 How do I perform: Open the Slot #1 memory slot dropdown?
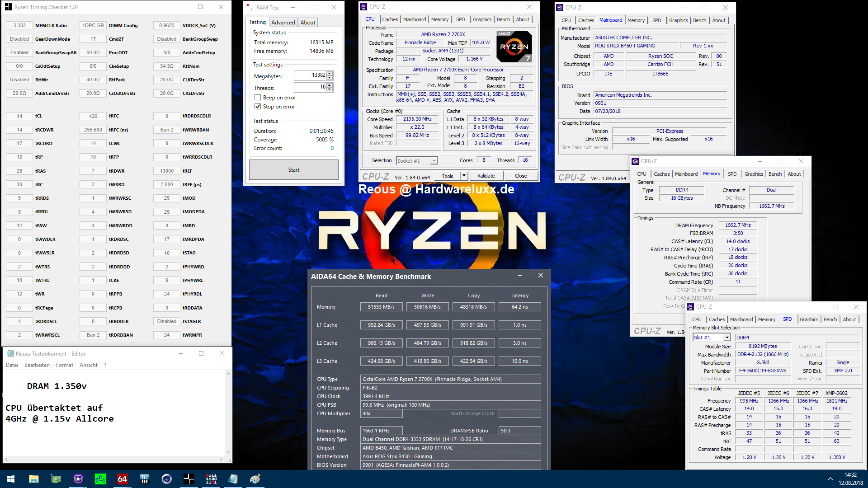point(727,338)
